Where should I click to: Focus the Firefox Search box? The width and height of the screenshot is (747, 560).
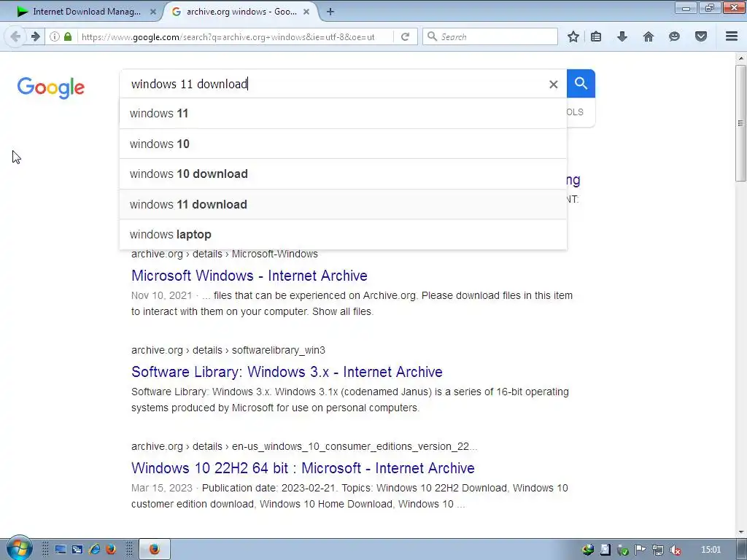tap(491, 36)
